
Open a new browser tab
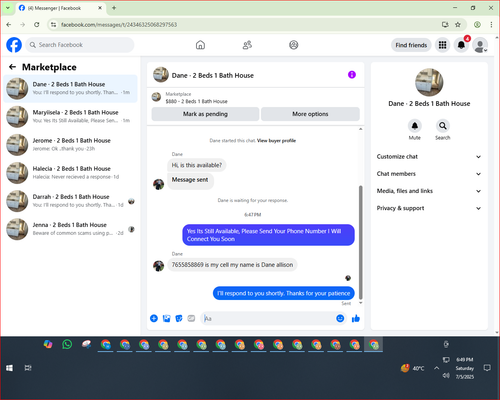click(x=114, y=8)
